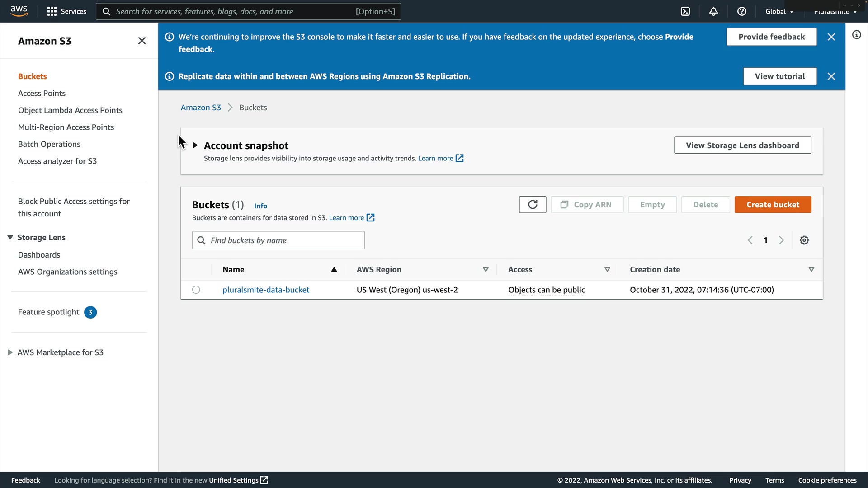Open Access Points in sidebar

click(42, 94)
